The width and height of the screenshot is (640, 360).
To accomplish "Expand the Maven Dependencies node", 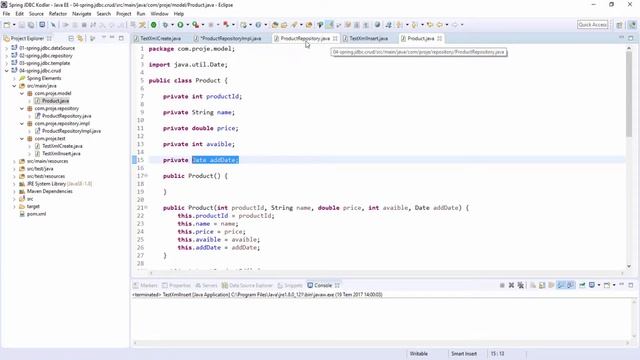I will click(14, 191).
